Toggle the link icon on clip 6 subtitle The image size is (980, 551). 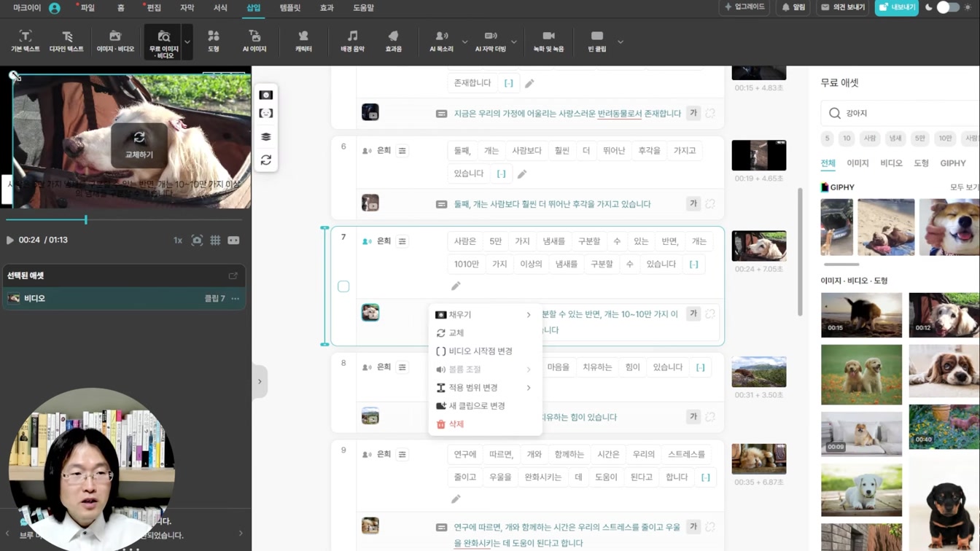tap(710, 204)
